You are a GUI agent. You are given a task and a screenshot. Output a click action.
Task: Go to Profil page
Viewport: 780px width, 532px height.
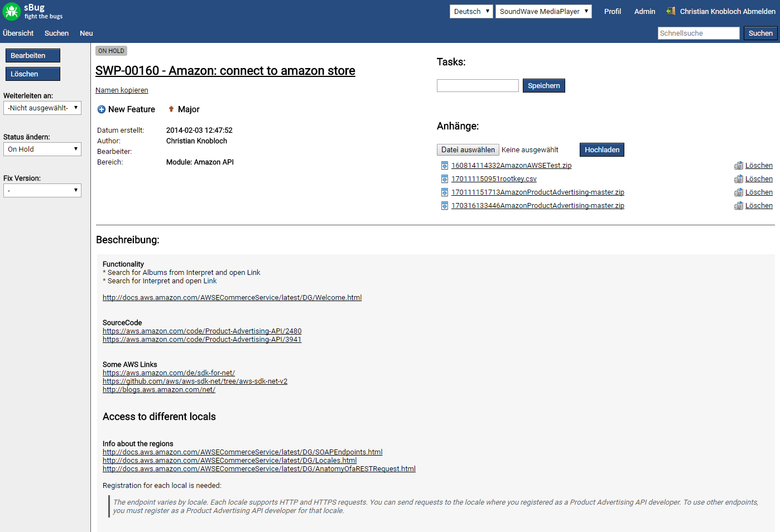click(613, 11)
